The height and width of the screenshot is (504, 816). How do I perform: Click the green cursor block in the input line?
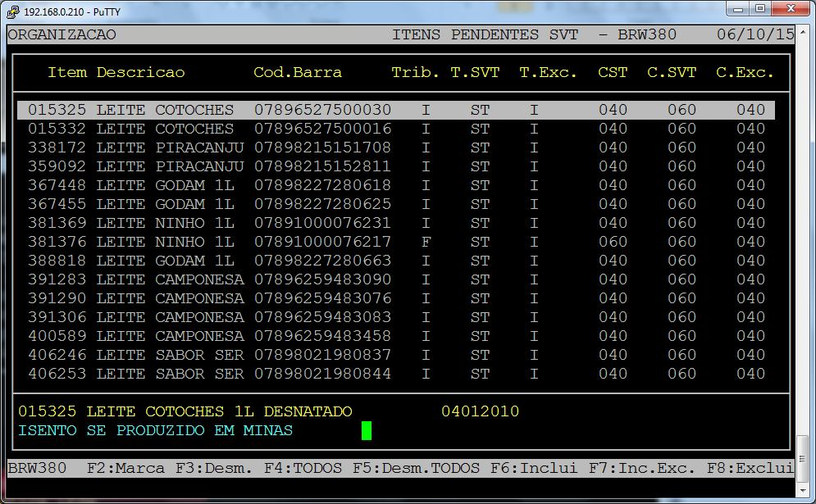tap(367, 430)
